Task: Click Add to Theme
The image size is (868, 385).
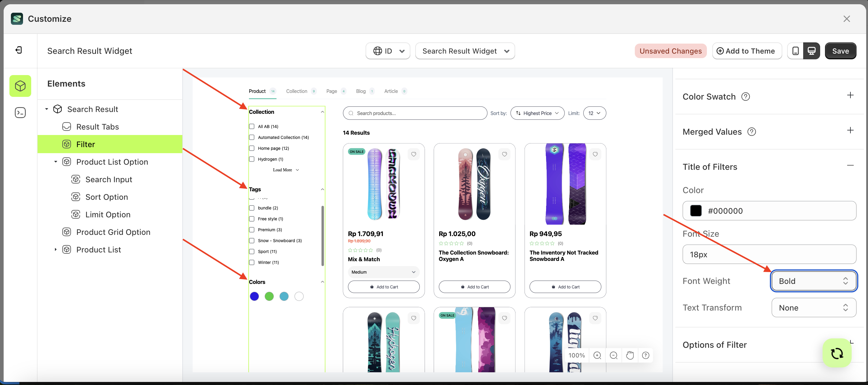Action: click(x=747, y=51)
